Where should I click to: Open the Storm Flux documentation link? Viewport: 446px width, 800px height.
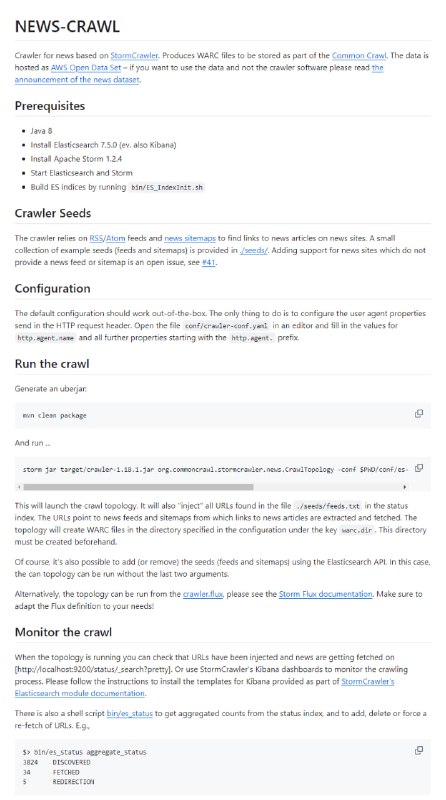click(x=326, y=594)
